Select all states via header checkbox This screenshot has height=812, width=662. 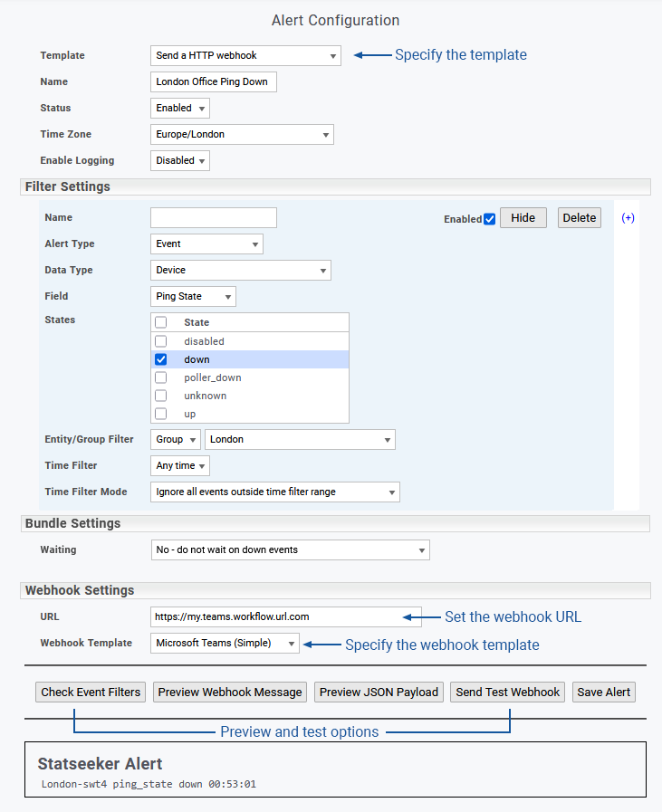click(x=161, y=322)
